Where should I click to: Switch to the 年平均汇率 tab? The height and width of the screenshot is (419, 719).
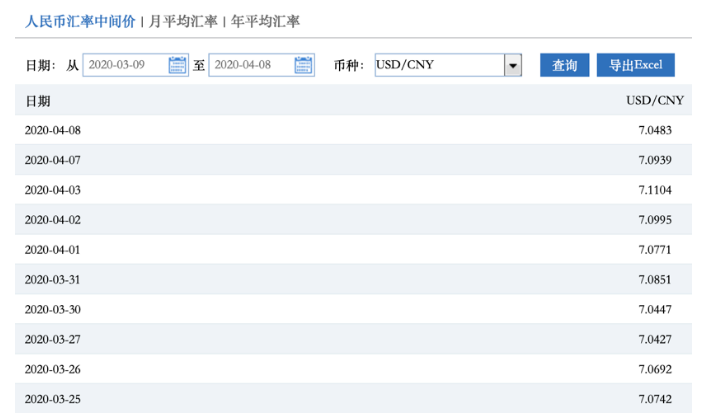pyautogui.click(x=265, y=21)
